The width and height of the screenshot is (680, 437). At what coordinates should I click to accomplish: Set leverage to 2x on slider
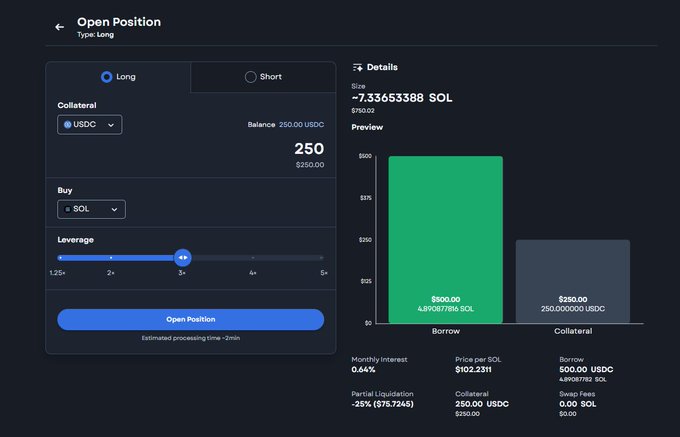(x=111, y=258)
